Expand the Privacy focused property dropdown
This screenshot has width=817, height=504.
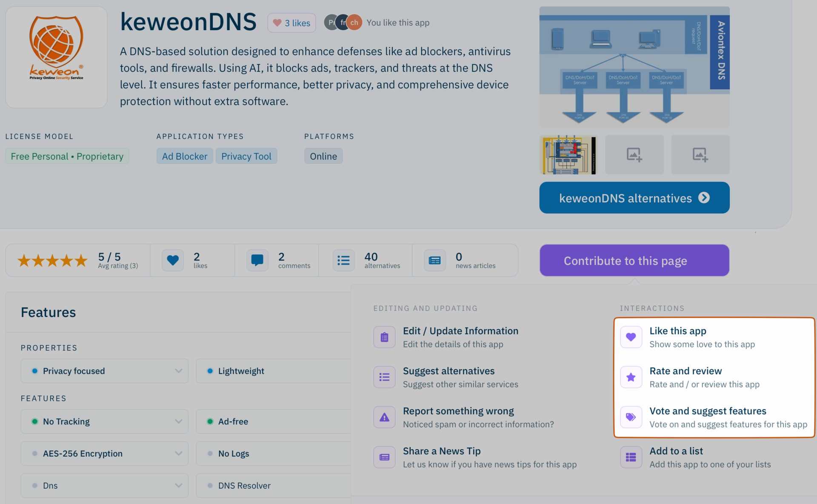coord(178,371)
